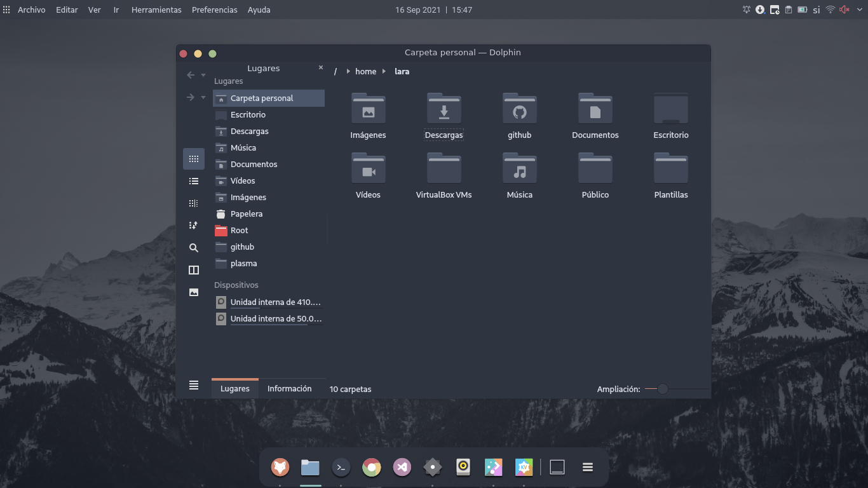Open the updates download tray icon
The height and width of the screenshot is (488, 868).
[x=760, y=10]
